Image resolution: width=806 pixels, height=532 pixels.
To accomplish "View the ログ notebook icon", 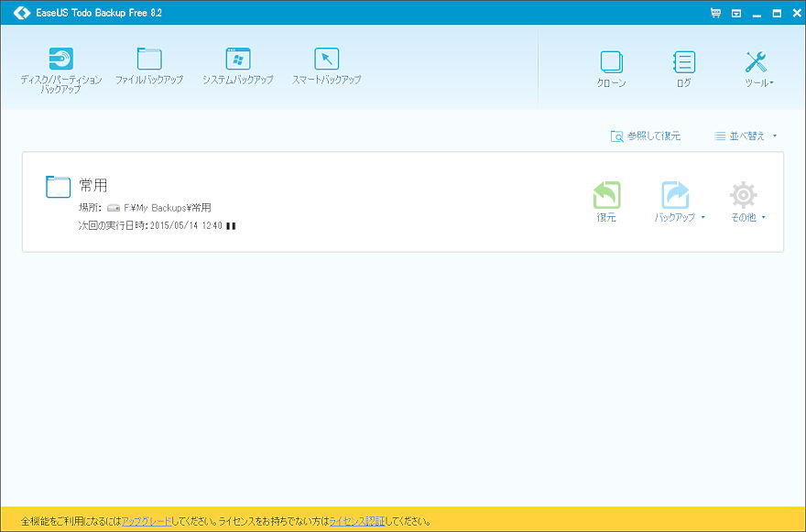I will tap(683, 63).
